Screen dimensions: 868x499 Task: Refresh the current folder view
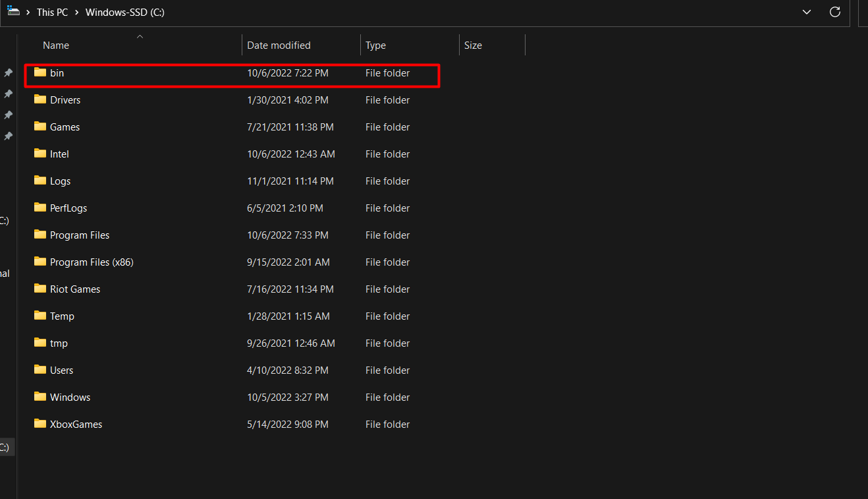coord(835,12)
